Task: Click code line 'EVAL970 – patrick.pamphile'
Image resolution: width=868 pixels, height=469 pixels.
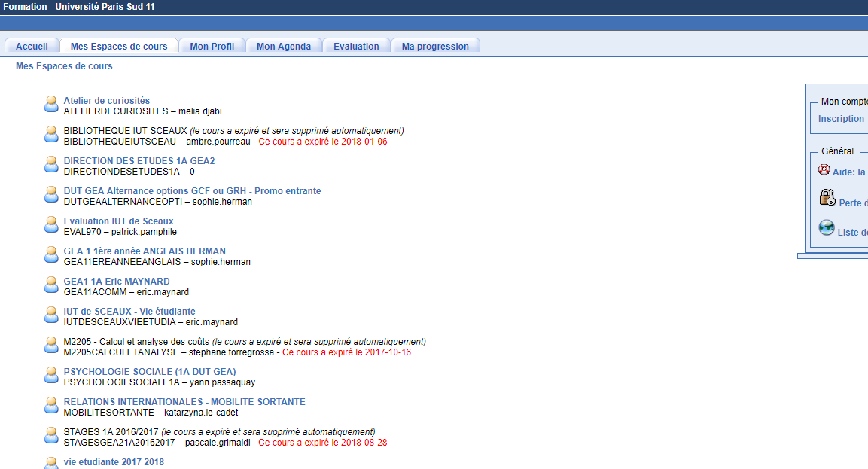Action: (x=120, y=232)
